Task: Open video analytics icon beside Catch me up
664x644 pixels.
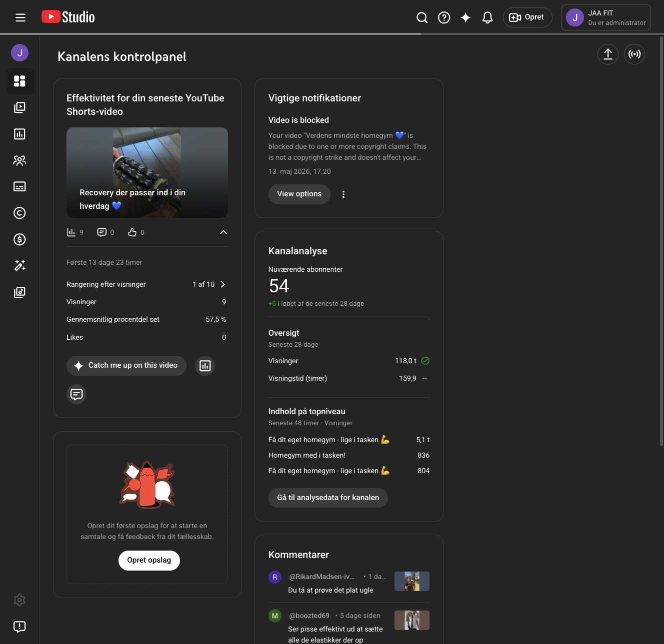Action: [x=205, y=366]
